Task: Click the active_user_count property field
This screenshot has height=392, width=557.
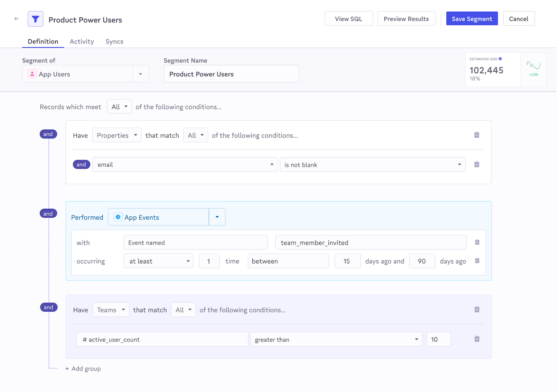Action: 162,339
